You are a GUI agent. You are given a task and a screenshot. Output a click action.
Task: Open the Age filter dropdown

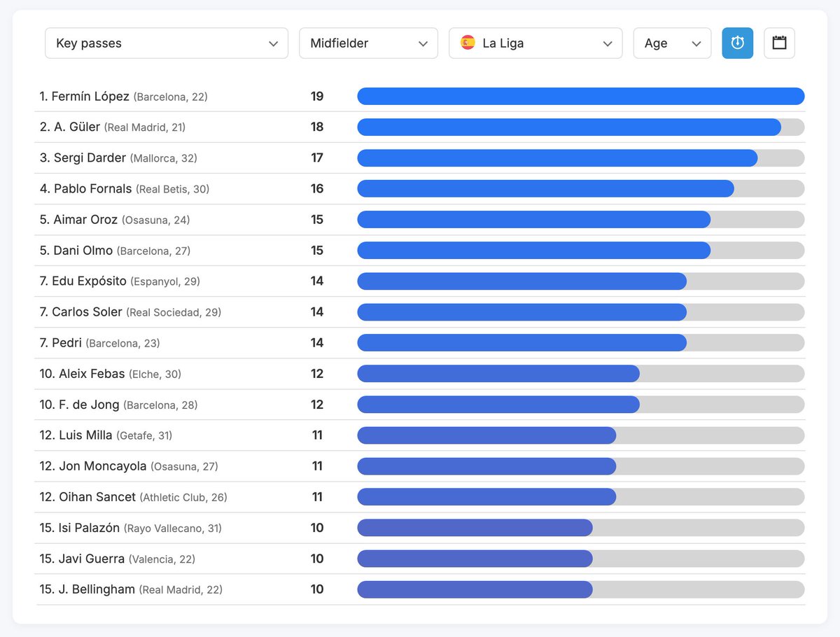click(x=672, y=43)
